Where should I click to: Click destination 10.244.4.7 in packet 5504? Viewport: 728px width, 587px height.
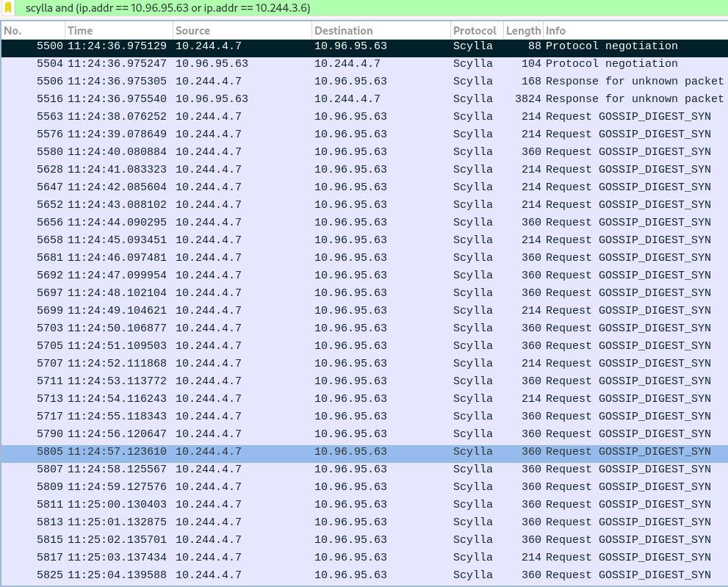pos(347,64)
